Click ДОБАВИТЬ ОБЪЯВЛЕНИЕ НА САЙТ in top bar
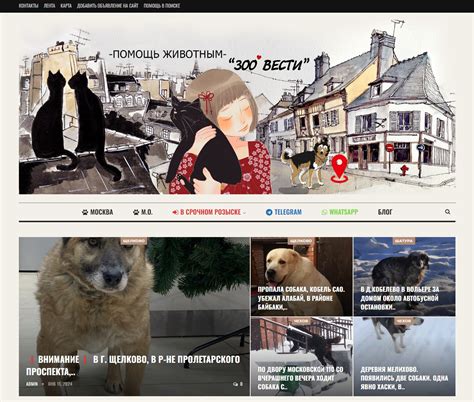The image size is (474, 402). point(107,6)
